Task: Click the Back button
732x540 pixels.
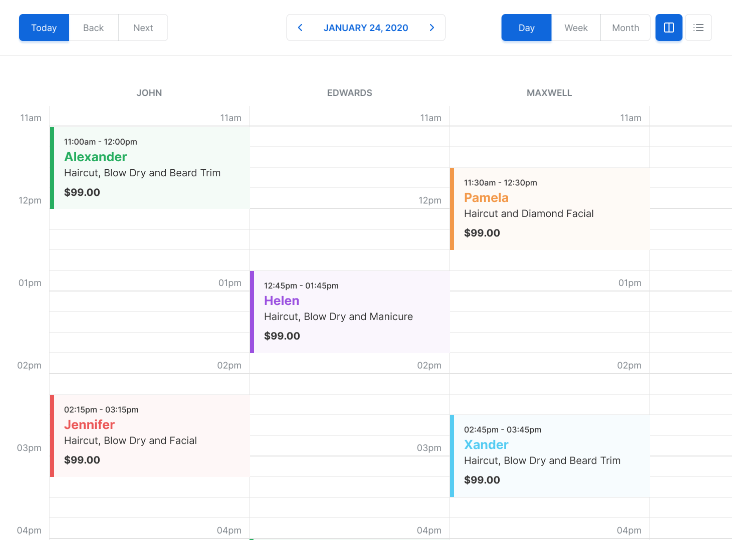Action: [x=94, y=28]
